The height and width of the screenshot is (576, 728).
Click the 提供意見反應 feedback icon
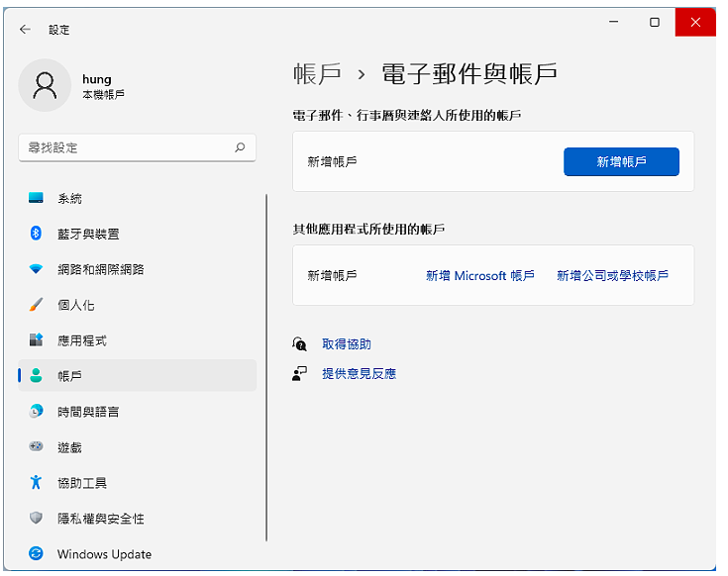click(x=299, y=374)
